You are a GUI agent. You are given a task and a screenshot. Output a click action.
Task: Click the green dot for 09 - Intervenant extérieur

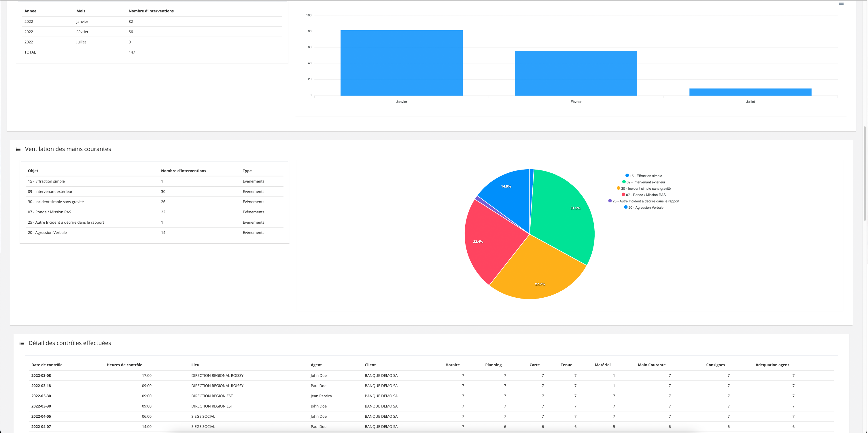click(624, 182)
